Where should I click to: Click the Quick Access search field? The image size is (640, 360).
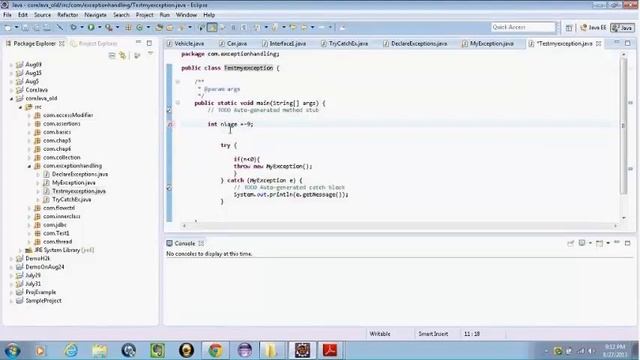(x=523, y=27)
